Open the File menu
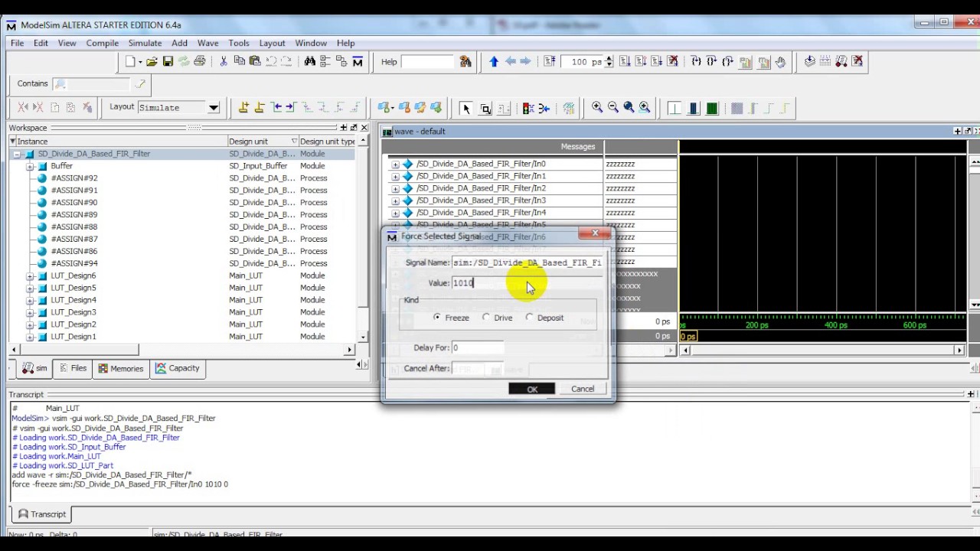980x551 pixels. click(x=17, y=43)
